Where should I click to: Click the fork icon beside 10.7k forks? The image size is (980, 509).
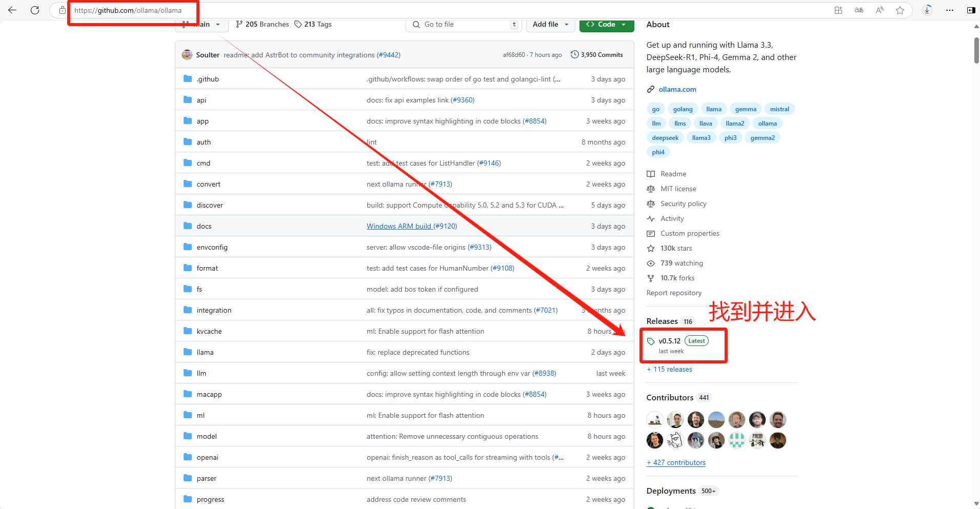[x=651, y=278]
